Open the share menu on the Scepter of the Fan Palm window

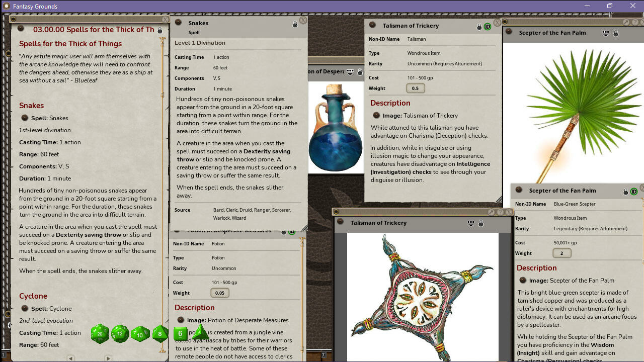(x=605, y=32)
